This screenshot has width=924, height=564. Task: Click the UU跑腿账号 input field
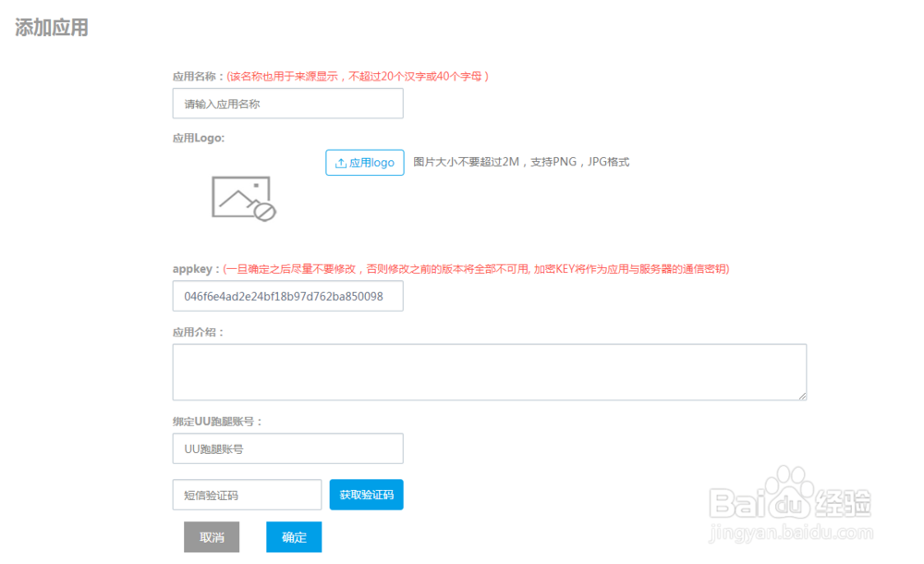pyautogui.click(x=287, y=449)
